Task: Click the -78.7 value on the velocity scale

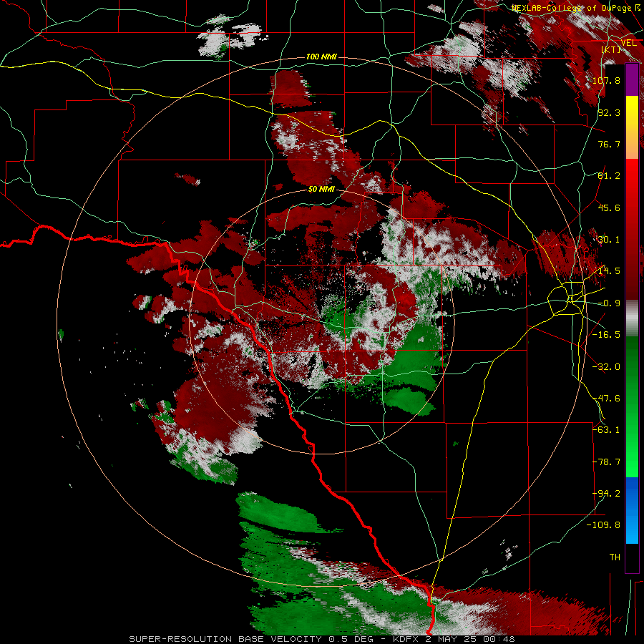Action: pyautogui.click(x=606, y=462)
